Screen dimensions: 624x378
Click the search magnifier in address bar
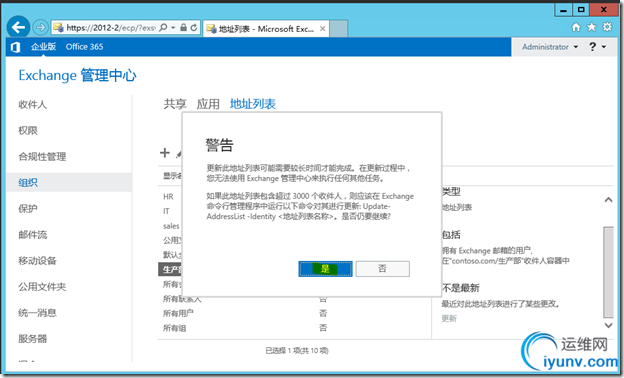click(163, 27)
